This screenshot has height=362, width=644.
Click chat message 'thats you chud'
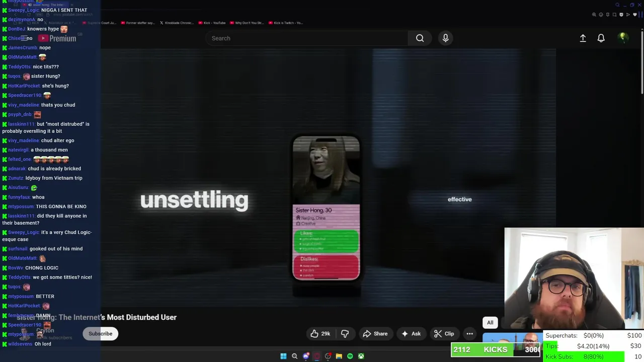pyautogui.click(x=58, y=105)
